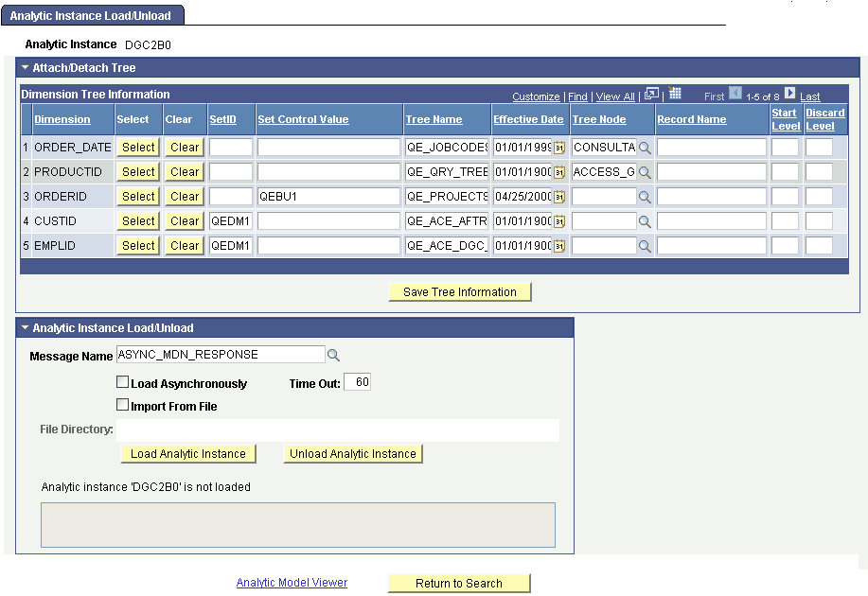
Task: Switch to the Analytic Instance Load/Unload tab
Action: click(91, 15)
